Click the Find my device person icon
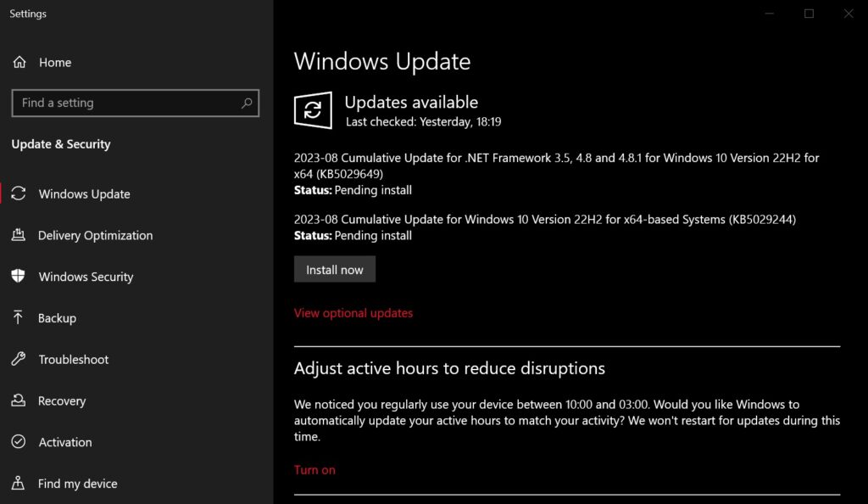Viewport: 868px width, 504px height. coord(18,483)
